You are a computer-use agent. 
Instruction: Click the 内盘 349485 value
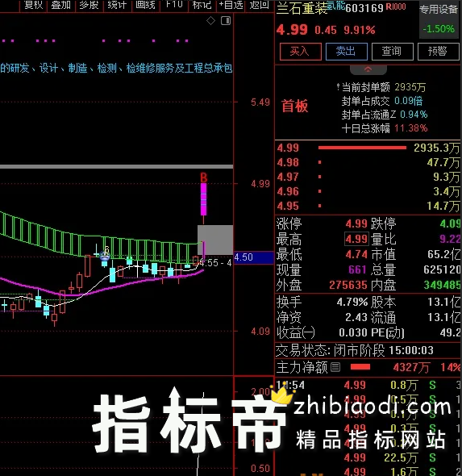443,285
